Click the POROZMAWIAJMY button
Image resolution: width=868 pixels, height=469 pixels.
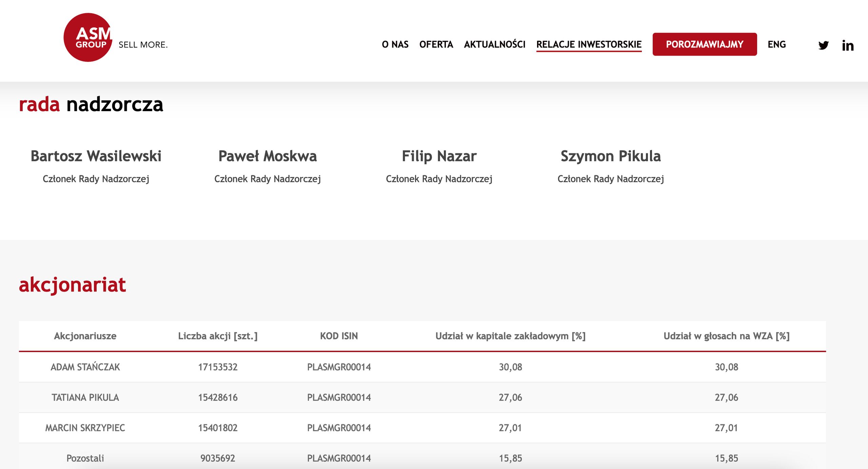pos(705,44)
